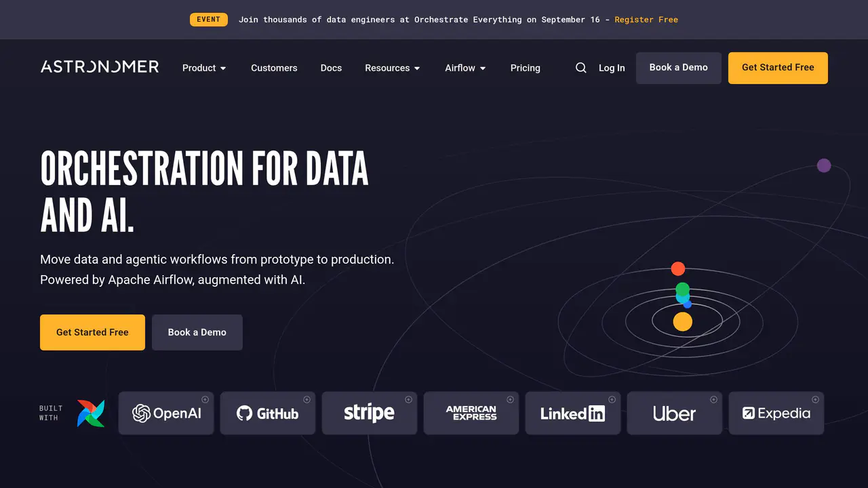Expand plus icon on American Express card
The image size is (868, 488).
pos(510,399)
